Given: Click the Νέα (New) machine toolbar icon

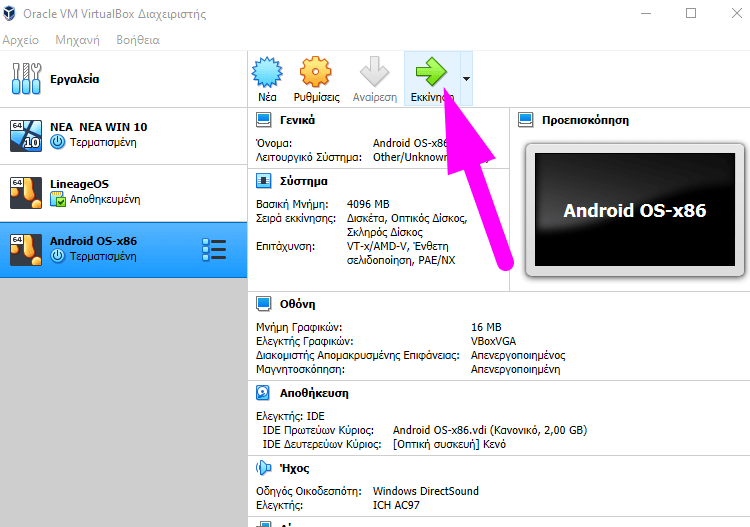Looking at the screenshot, I should [x=267, y=72].
